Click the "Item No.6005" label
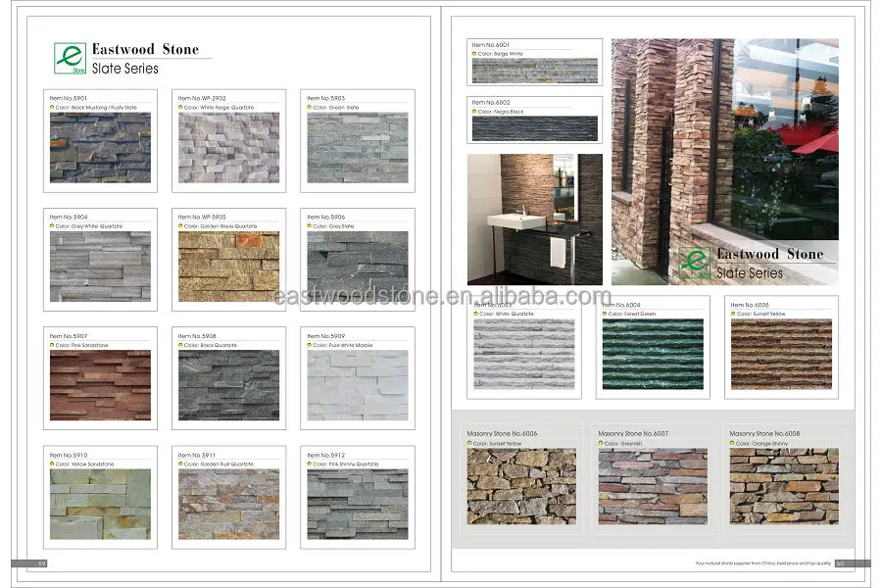The height and width of the screenshot is (588, 882). (x=750, y=305)
